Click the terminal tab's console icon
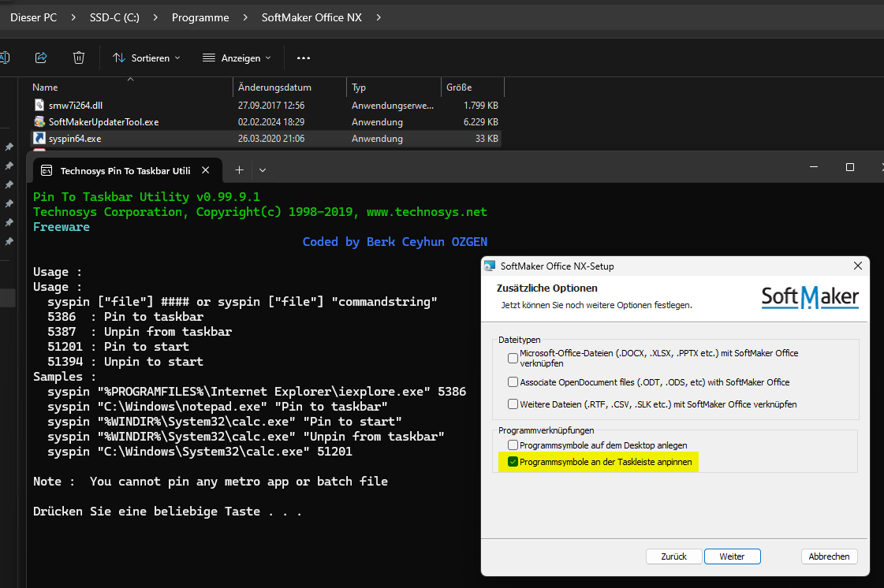 coord(47,170)
